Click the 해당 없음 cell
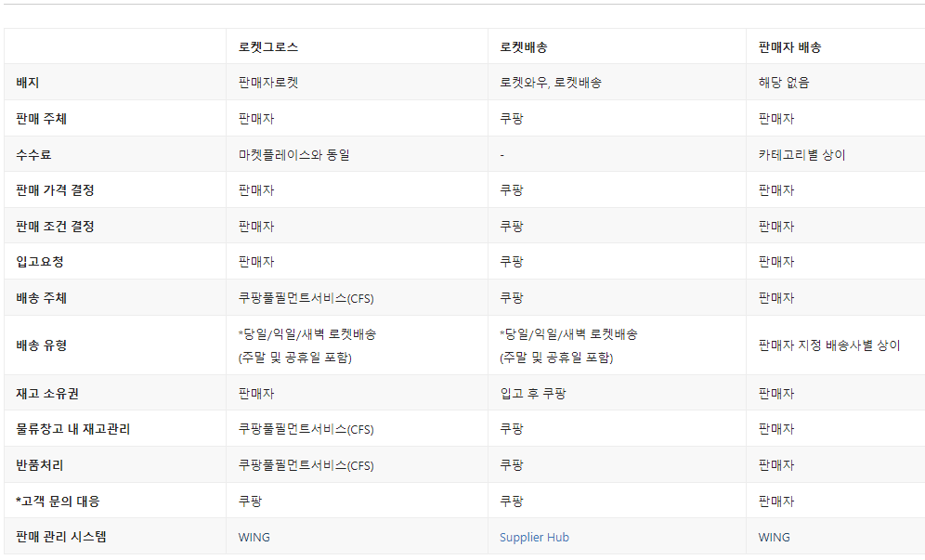Screen dimensions: 925x560 click(x=784, y=83)
